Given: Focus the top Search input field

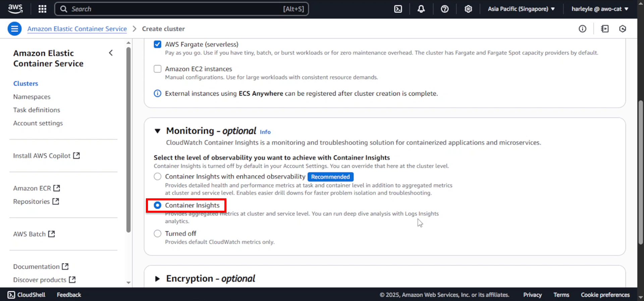Looking at the screenshot, I should (x=181, y=9).
